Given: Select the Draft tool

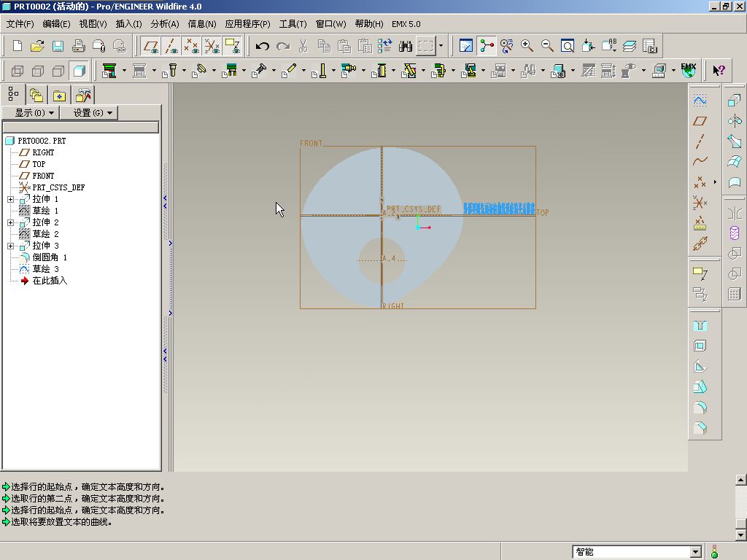Looking at the screenshot, I should [x=700, y=386].
